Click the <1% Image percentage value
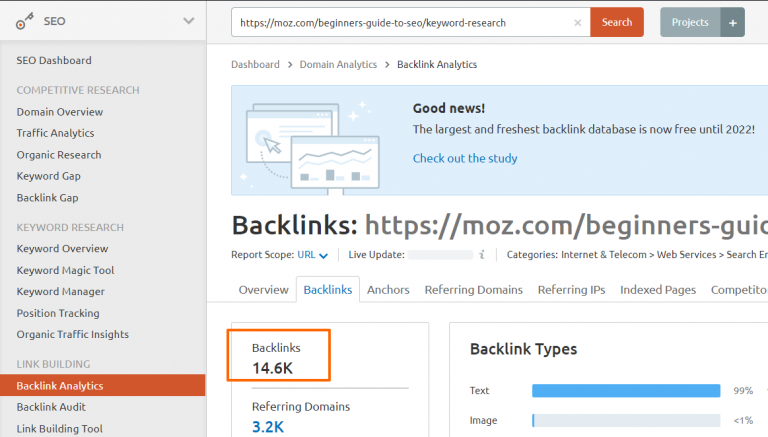The image size is (768, 437). (743, 420)
